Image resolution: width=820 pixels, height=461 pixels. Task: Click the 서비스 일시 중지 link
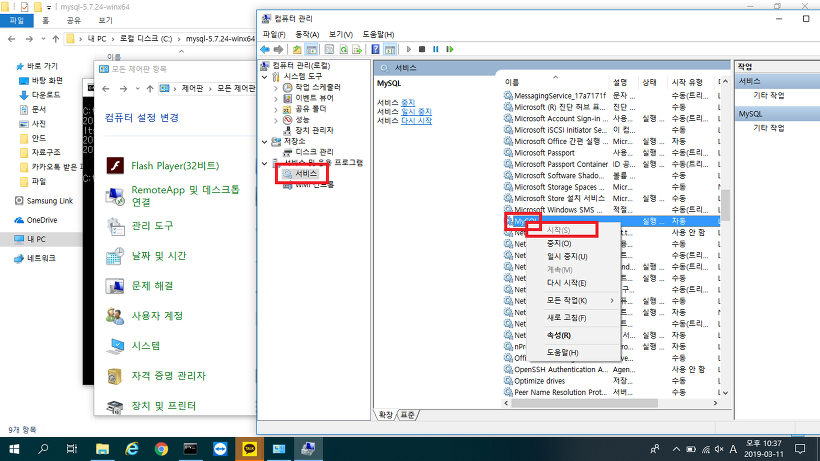pos(416,111)
